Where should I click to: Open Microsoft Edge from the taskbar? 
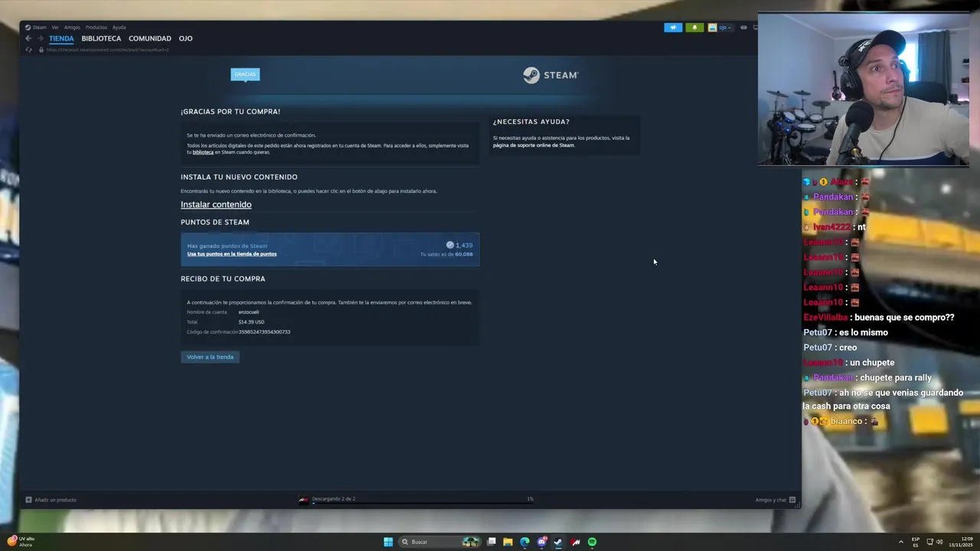(x=524, y=542)
